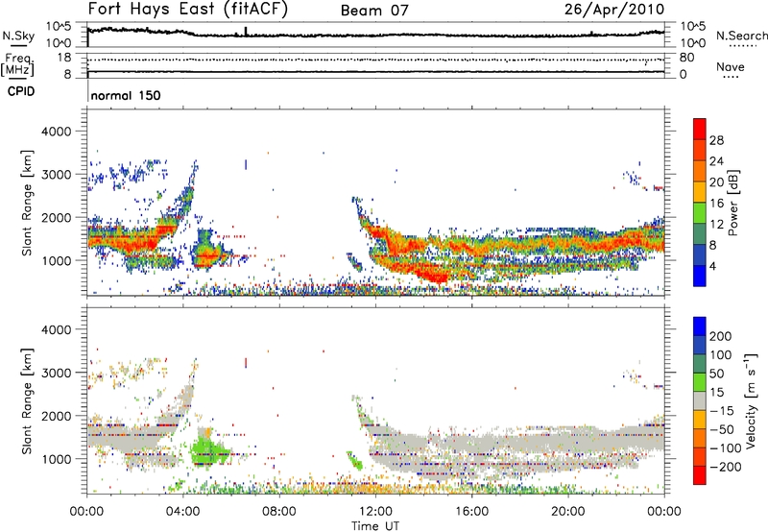
Task: Click the red high-power patch near 14:30
Action: [435, 278]
